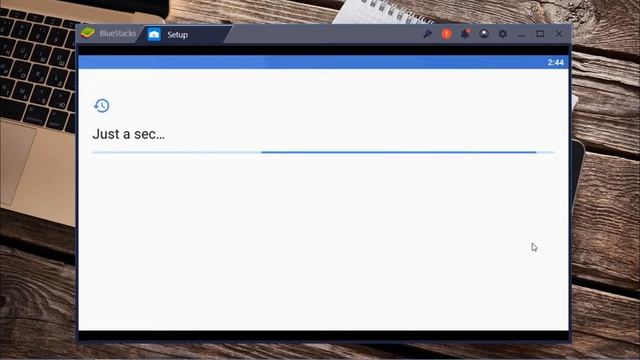The width and height of the screenshot is (640, 360).
Task: Click the 2:44 clock in status bar
Action: click(x=556, y=62)
